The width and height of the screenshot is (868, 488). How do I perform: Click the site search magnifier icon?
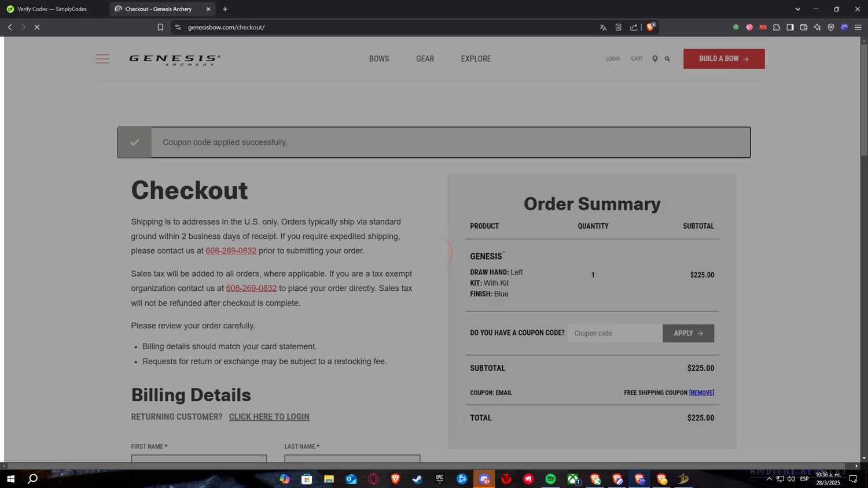[x=667, y=59]
